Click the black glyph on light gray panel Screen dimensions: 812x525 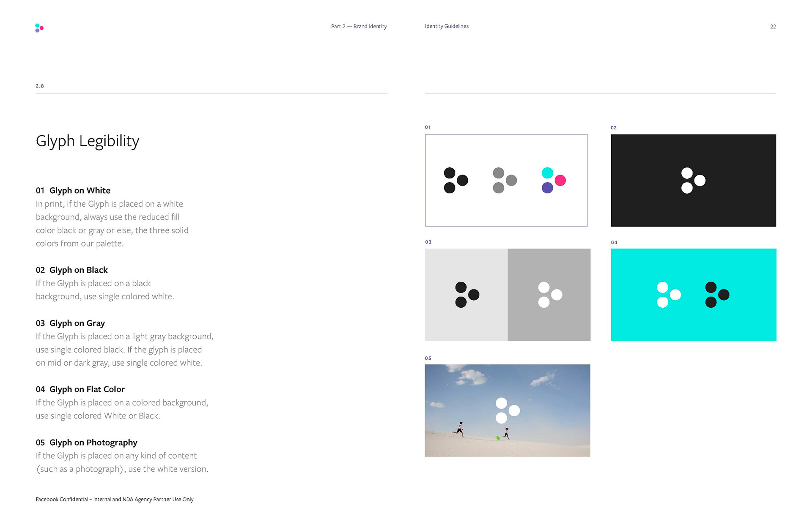[x=467, y=295]
